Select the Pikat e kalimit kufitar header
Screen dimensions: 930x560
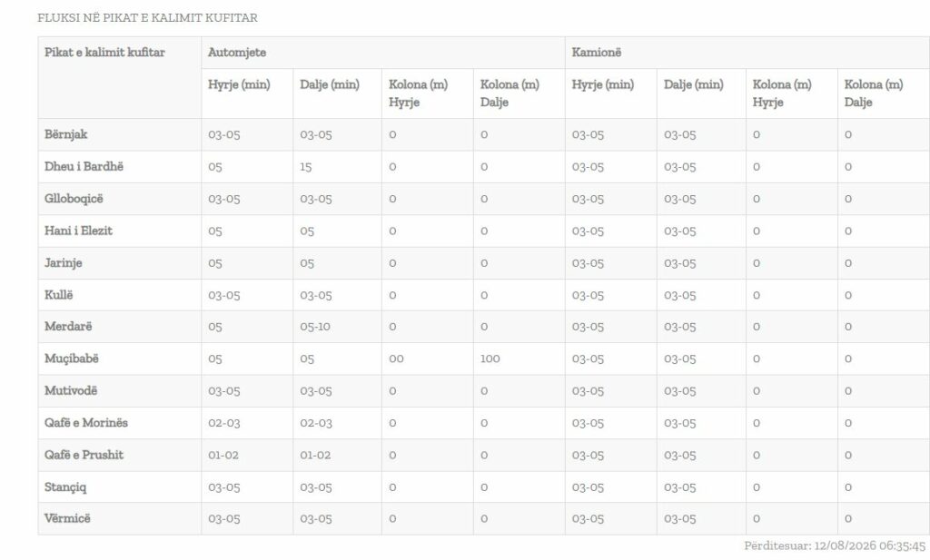point(104,52)
